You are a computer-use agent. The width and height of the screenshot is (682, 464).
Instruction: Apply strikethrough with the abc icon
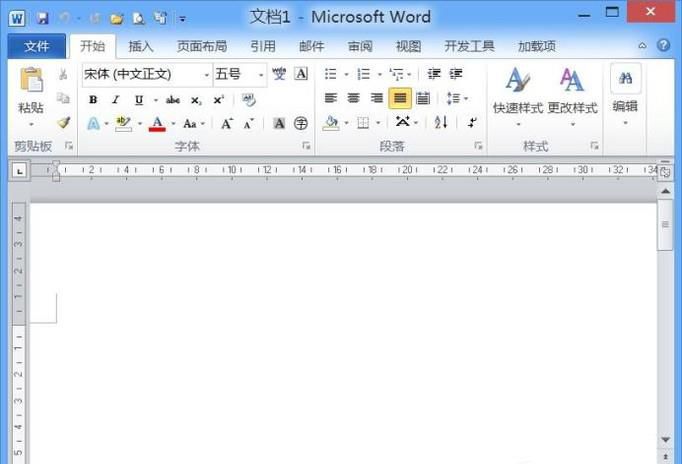[x=173, y=99]
